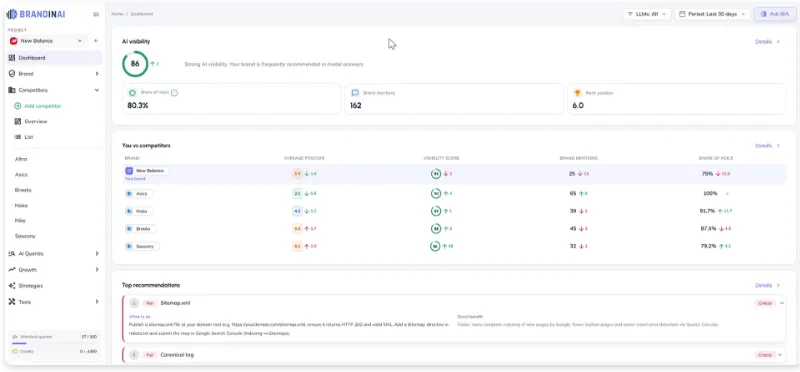The height and width of the screenshot is (372, 800).
Task: Click the Credits coin icon
Action: click(x=15, y=352)
